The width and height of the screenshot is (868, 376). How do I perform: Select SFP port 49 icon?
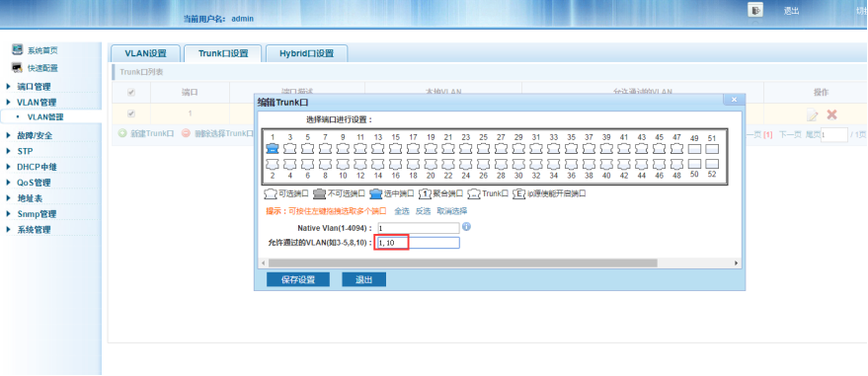point(695,149)
